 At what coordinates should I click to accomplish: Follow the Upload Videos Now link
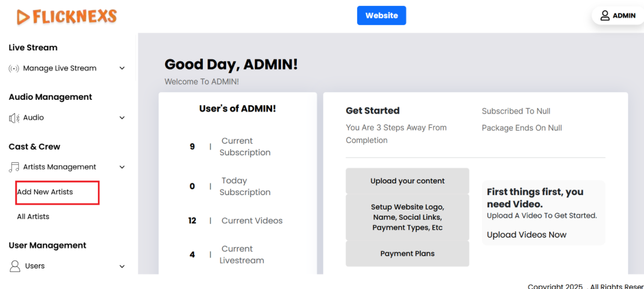pyautogui.click(x=526, y=235)
